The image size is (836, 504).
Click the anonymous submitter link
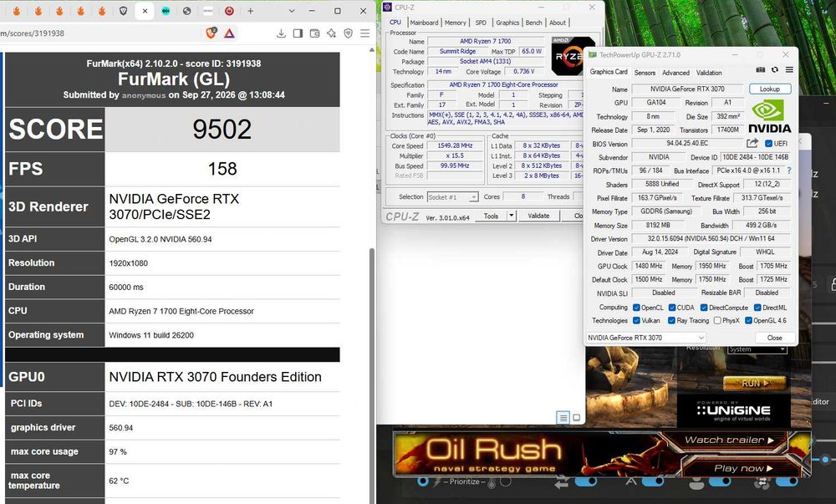[144, 95]
